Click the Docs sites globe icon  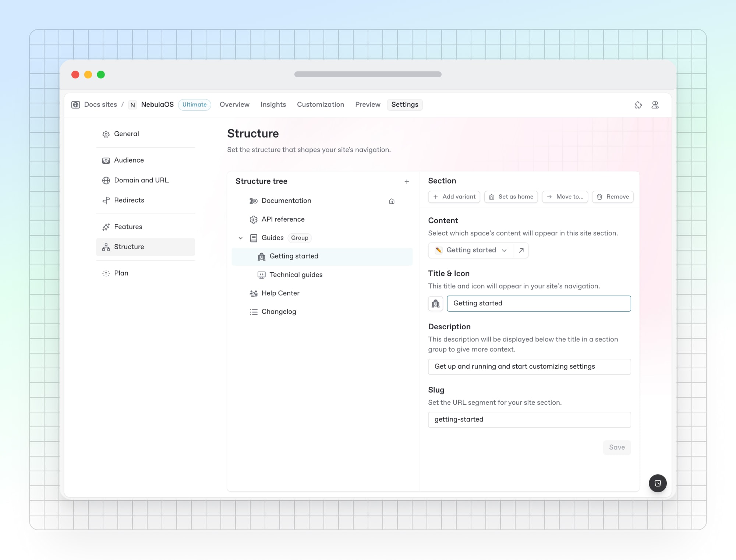[75, 105]
